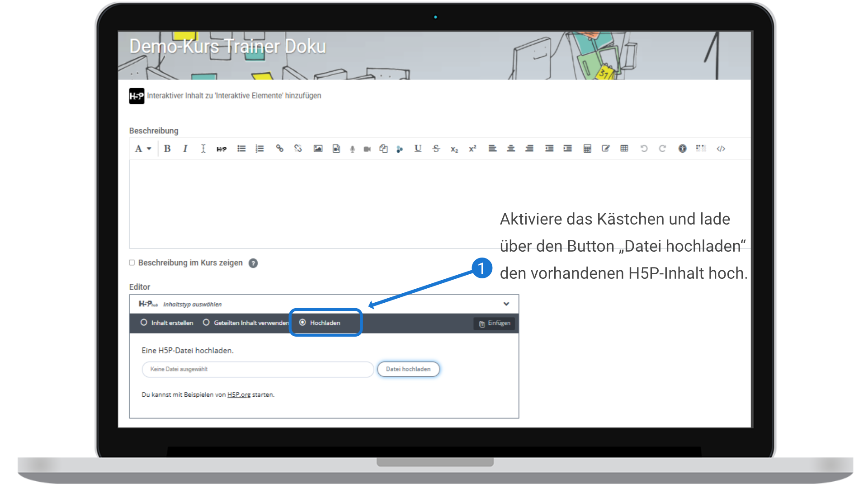Viewport: 868px width, 488px height.
Task: Select 'Geteilten Inhalt verwenden' radio option
Action: [206, 323]
